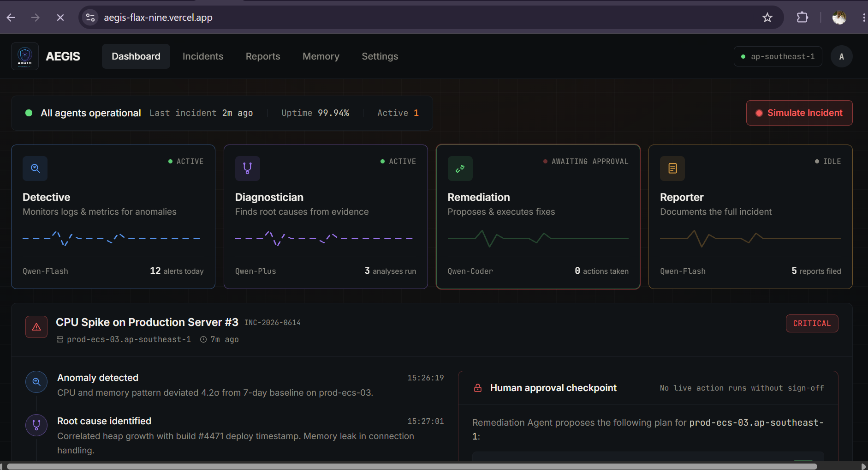
Task: Click the 'Uptime 99.94%' stat
Action: pos(315,113)
